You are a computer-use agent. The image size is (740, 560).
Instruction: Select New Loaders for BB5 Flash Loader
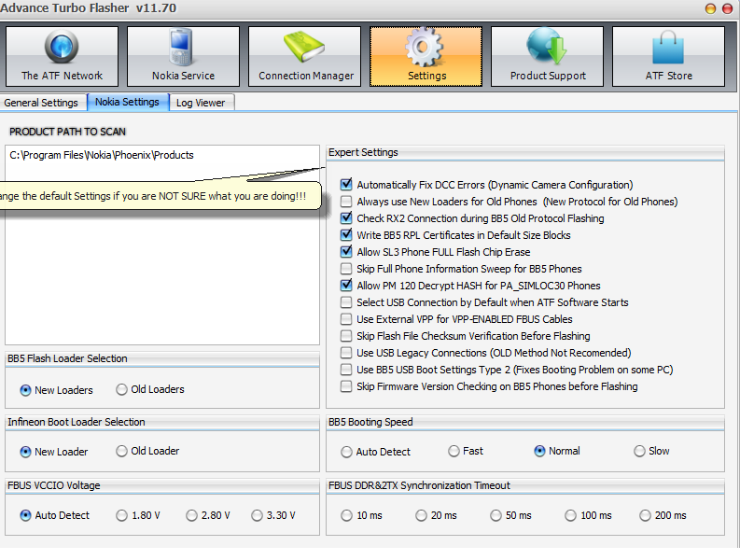pos(25,390)
